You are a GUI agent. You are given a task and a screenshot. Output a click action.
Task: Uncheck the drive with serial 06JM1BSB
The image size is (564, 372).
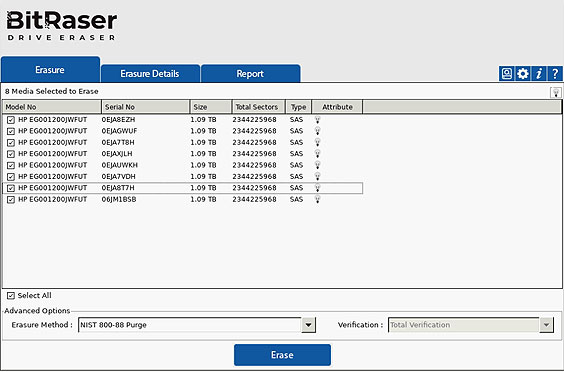point(11,200)
